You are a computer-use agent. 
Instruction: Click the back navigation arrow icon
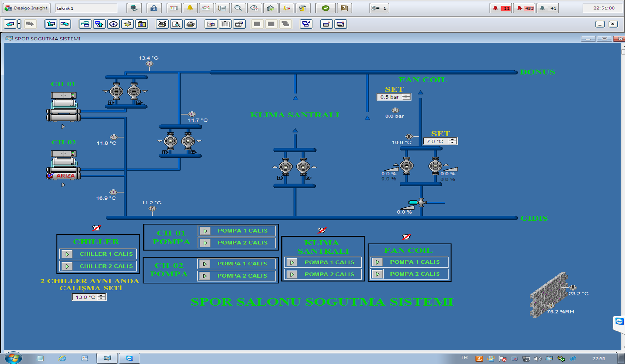[10, 24]
